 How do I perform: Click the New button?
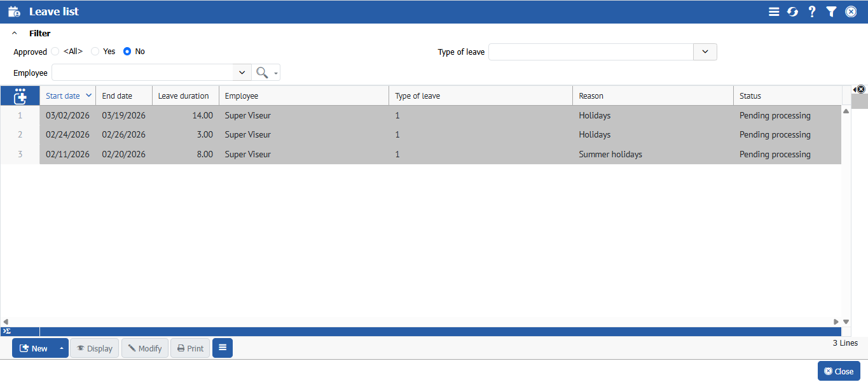(34, 348)
